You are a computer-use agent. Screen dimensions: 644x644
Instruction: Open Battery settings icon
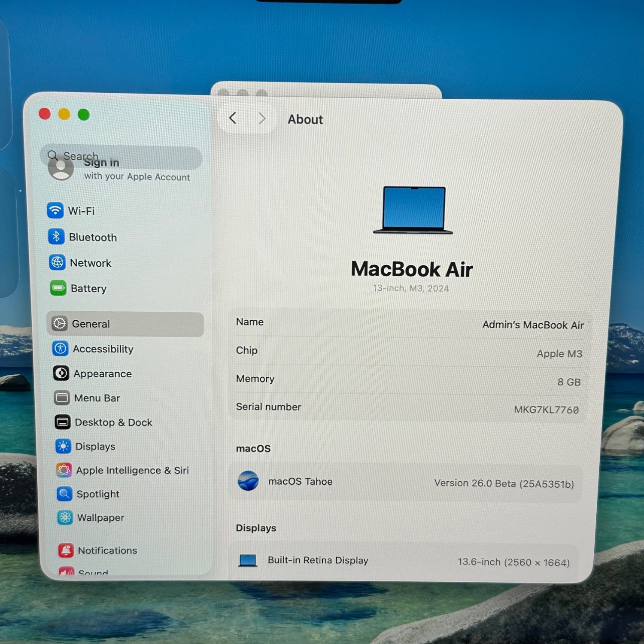tap(58, 288)
